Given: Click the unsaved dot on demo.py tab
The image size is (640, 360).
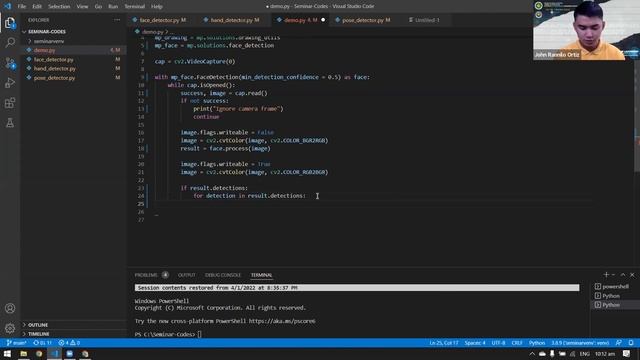Looking at the screenshot, I should 323,20.
